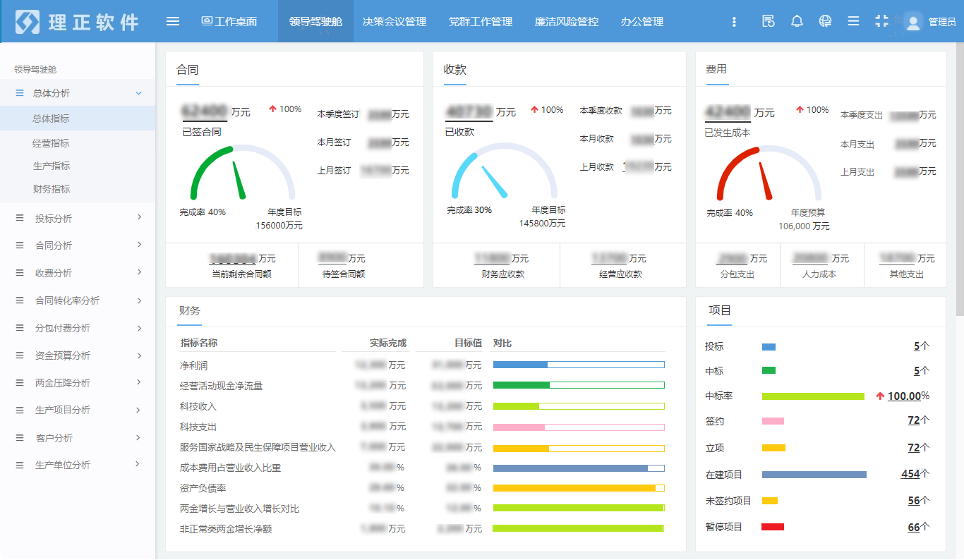Switch to the 决策会议管理 tab
The width and height of the screenshot is (964, 560).
pyautogui.click(x=394, y=22)
